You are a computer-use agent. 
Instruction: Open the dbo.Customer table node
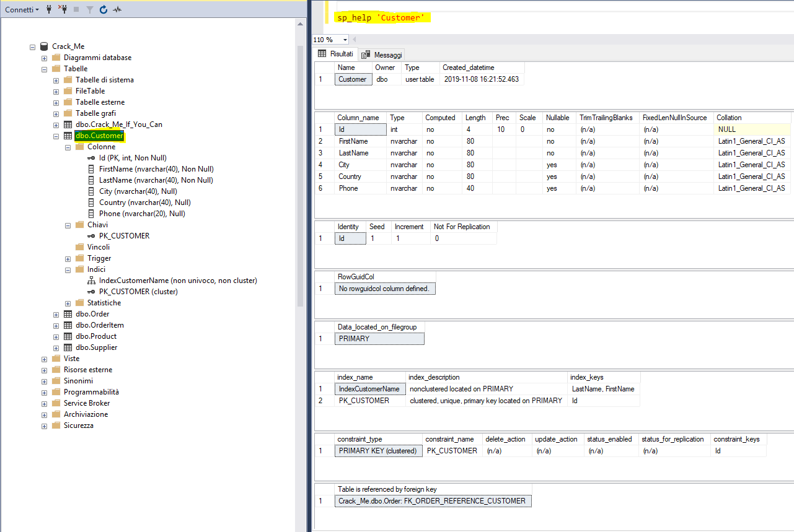(x=99, y=135)
